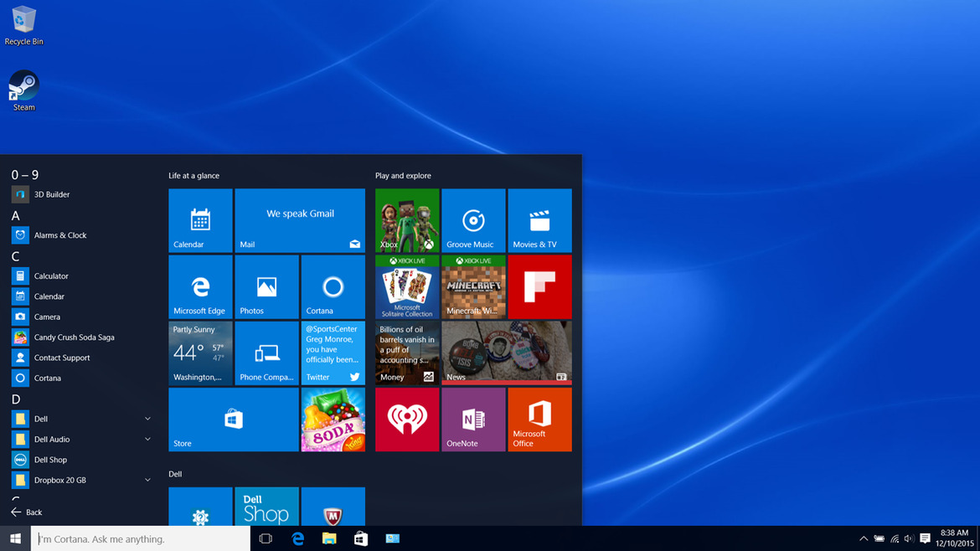Click the Play and explore group title

click(x=403, y=176)
